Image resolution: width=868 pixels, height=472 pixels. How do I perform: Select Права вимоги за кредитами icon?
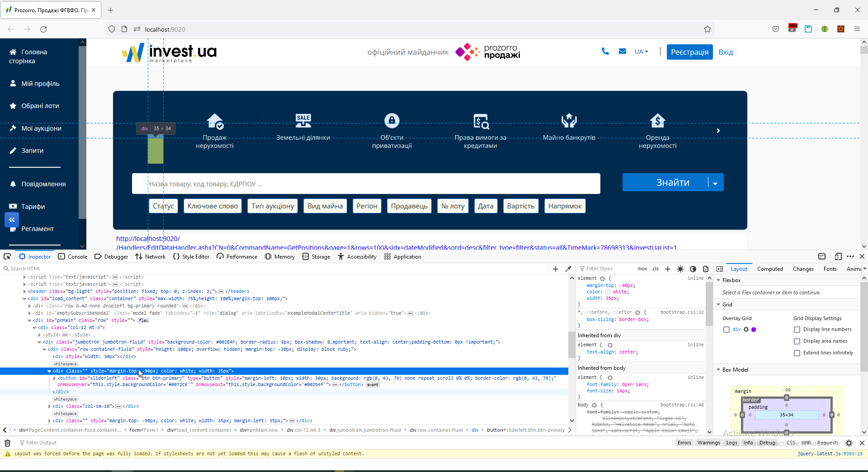[x=481, y=121]
